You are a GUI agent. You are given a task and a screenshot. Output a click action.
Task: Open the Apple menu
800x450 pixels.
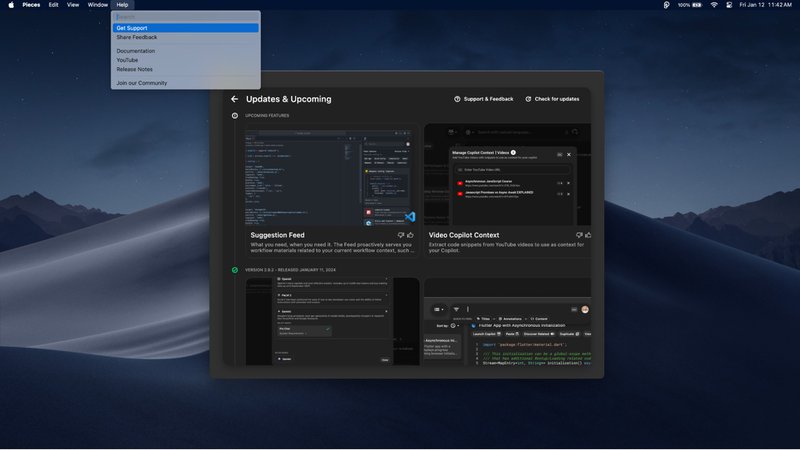11,5
